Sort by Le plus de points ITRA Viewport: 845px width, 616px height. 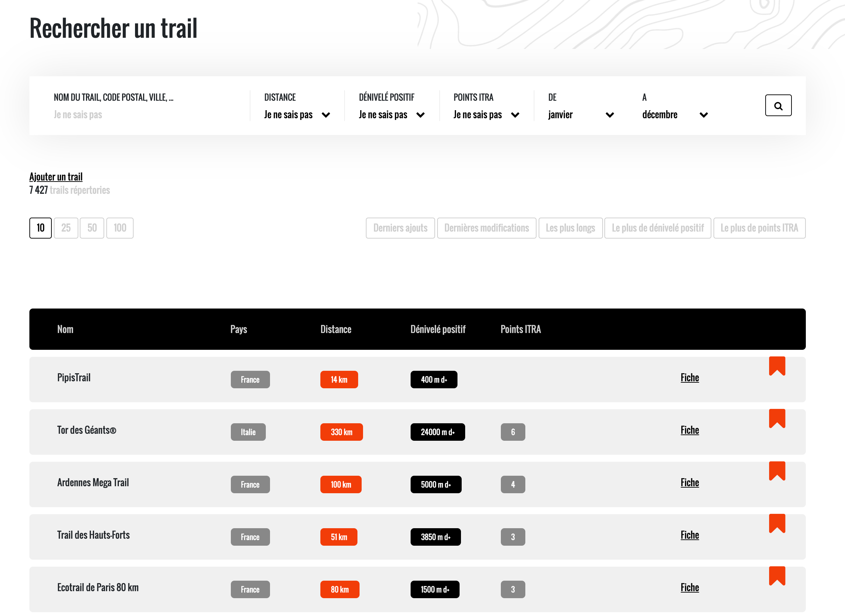pos(759,228)
